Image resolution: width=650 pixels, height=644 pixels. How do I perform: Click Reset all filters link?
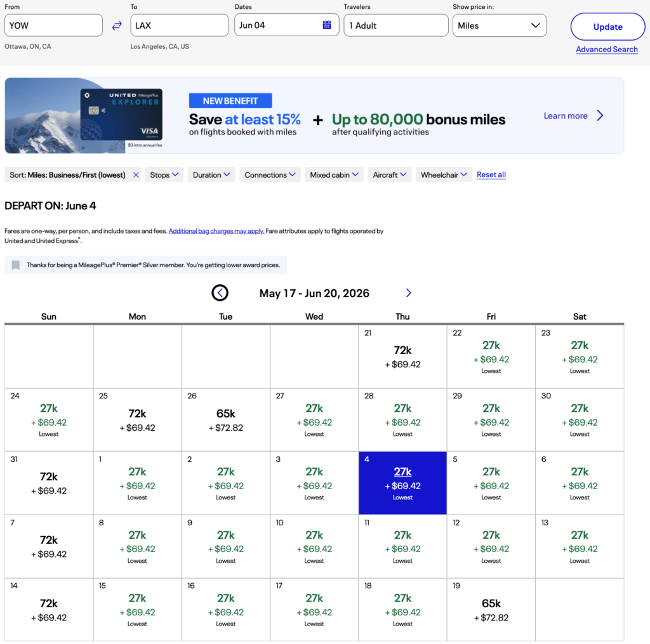point(491,175)
